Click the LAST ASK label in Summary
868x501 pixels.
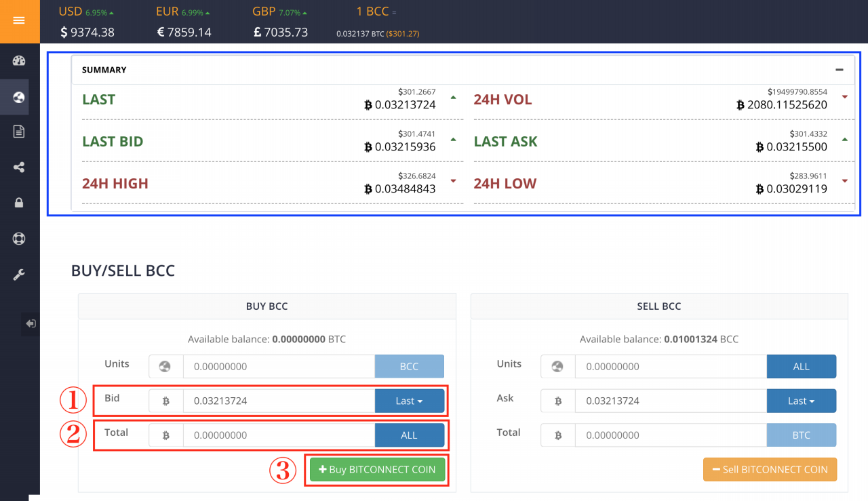pyautogui.click(x=506, y=142)
